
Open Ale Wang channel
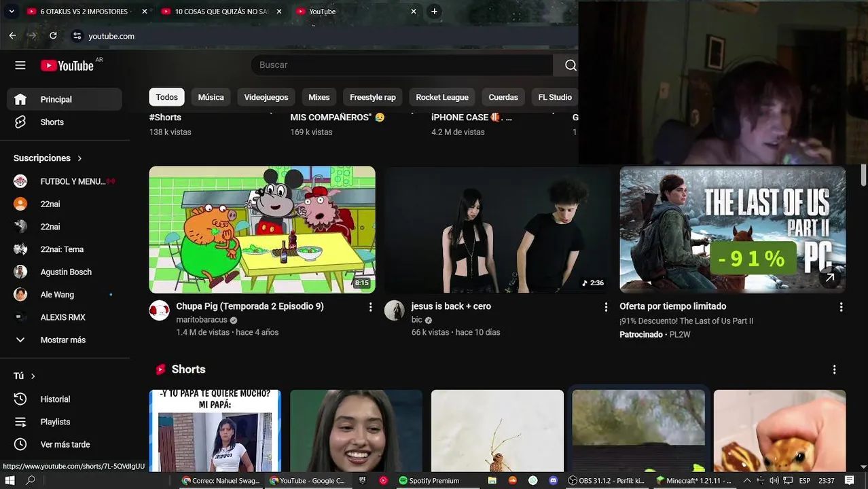click(x=65, y=295)
